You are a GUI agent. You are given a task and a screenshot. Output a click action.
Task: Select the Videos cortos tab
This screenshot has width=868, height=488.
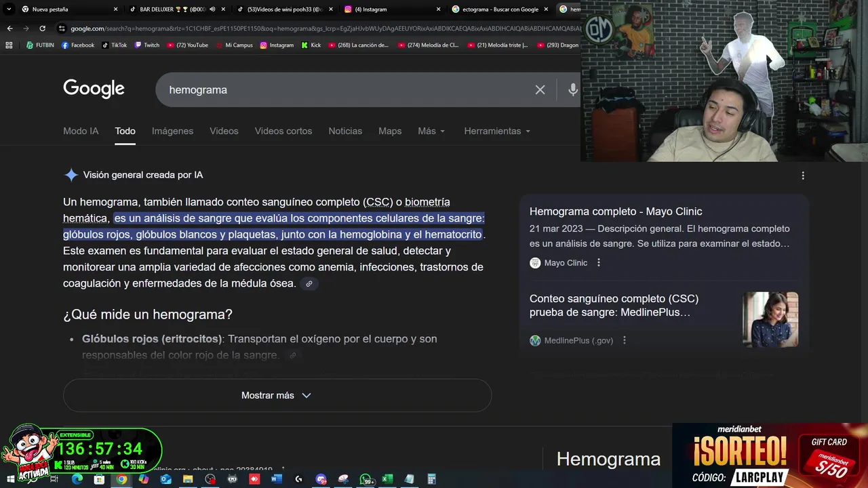pos(283,131)
